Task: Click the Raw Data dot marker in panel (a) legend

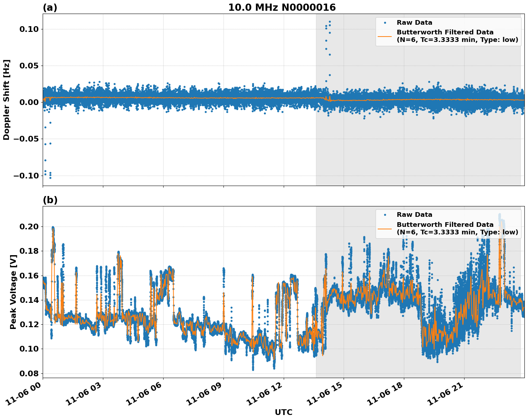Action: pyautogui.click(x=386, y=23)
